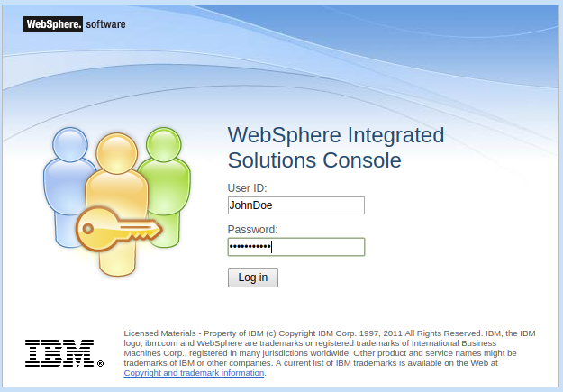563x392 pixels.
Task: Click the Log in button
Action: 253,278
